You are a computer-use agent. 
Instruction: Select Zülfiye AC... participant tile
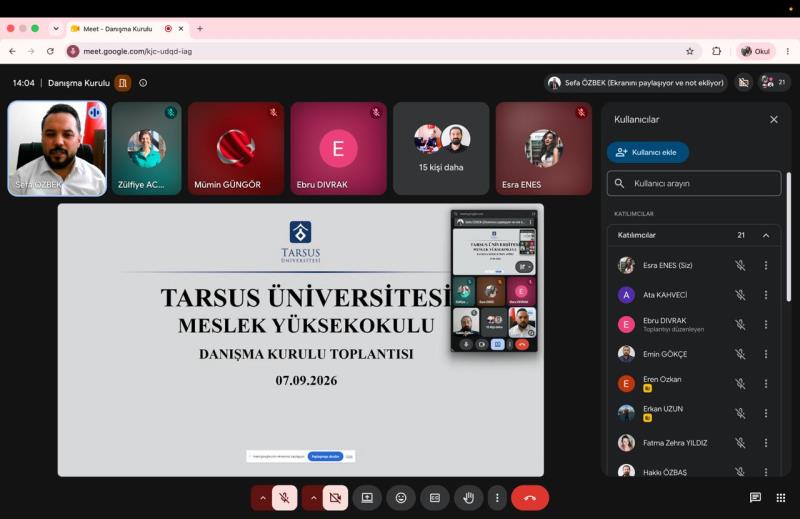[x=146, y=149]
